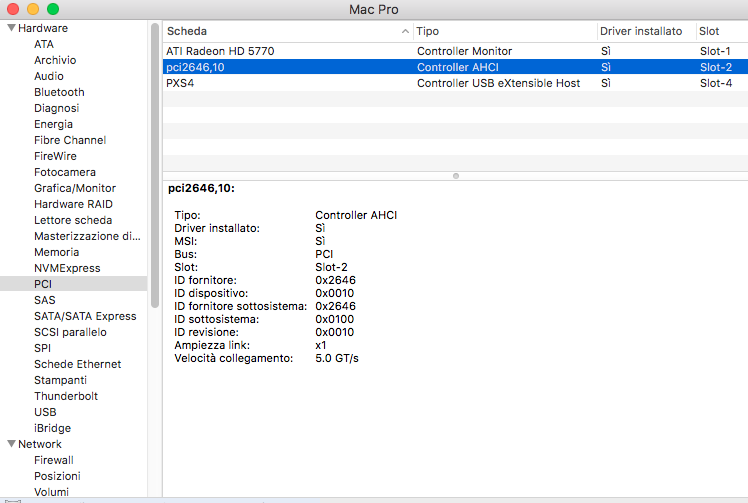
Task: Click the split pane divider handle
Action: 456,176
